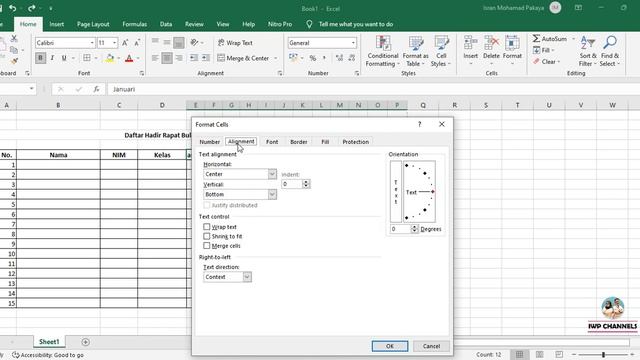Viewport: 640px width, 360px height.
Task: Switch to Font tab in Format Cells
Action: (272, 142)
